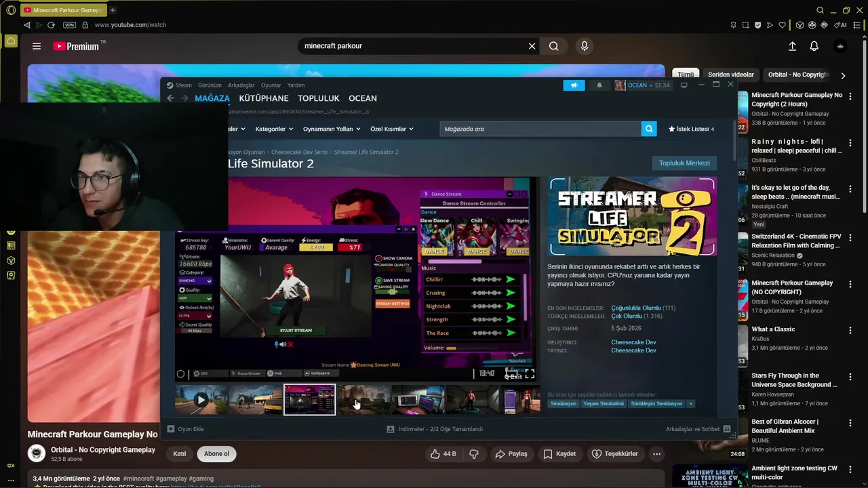Select the Sürükleyici Simülasyon tag
Viewport: 868px width, 488px height.
pos(656,404)
